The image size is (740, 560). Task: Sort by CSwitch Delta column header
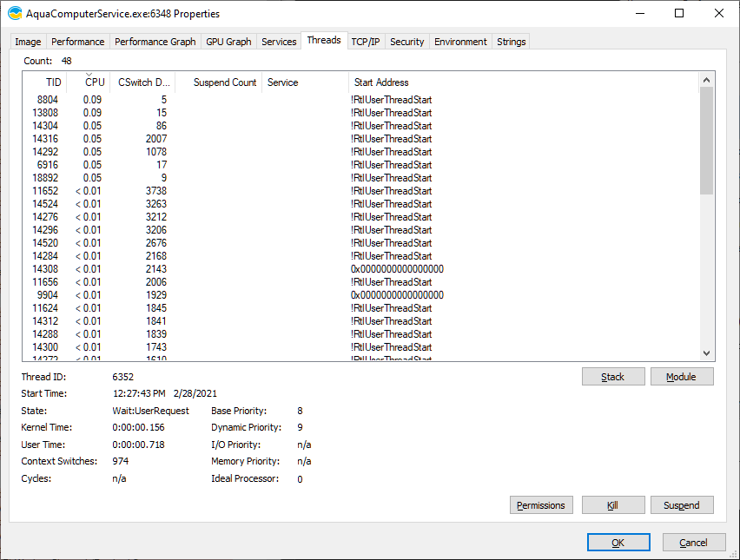pos(142,82)
